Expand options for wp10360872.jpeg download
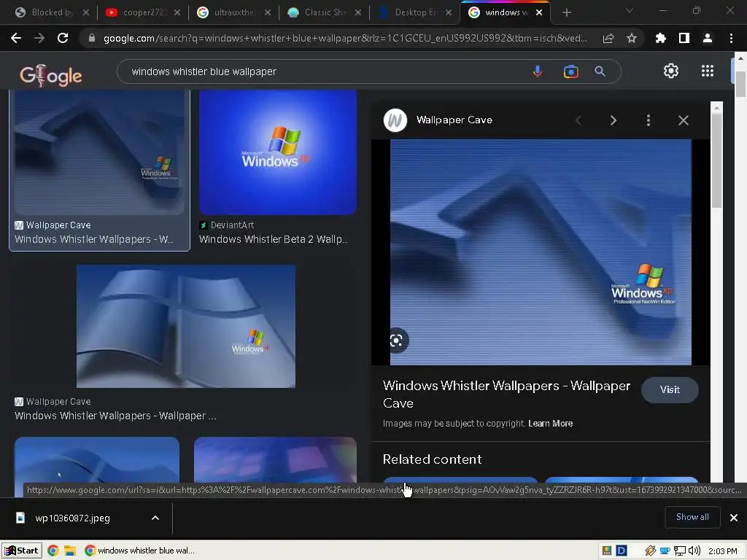This screenshot has width=747, height=560. [x=155, y=518]
